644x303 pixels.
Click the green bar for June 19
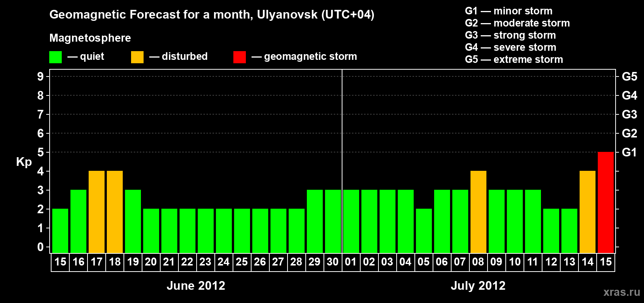point(133,221)
